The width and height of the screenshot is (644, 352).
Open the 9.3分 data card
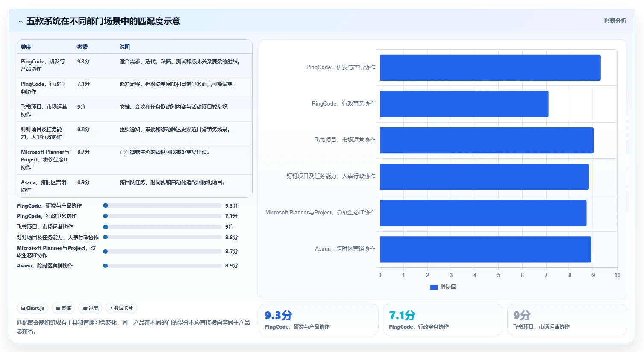[318, 320]
